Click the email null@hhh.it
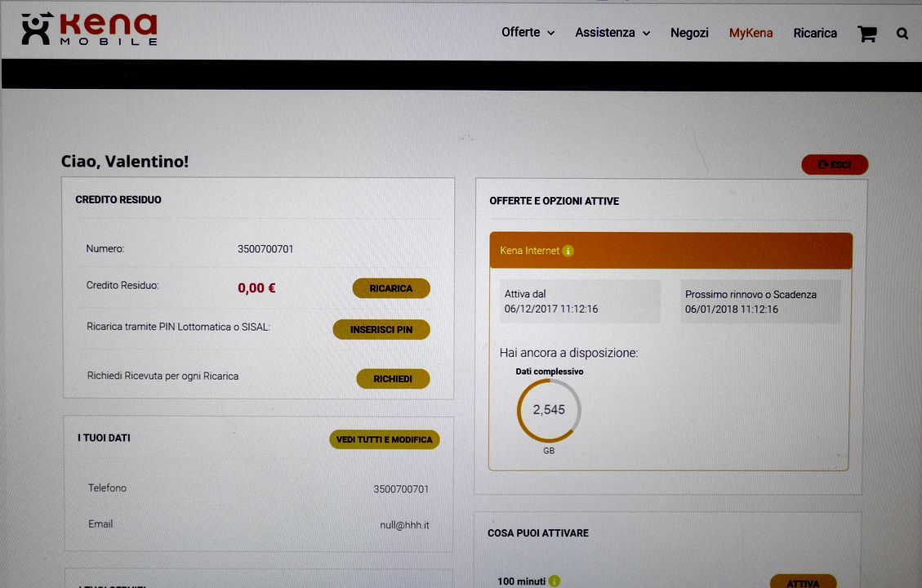Screen dimensions: 922x588 (x=404, y=525)
